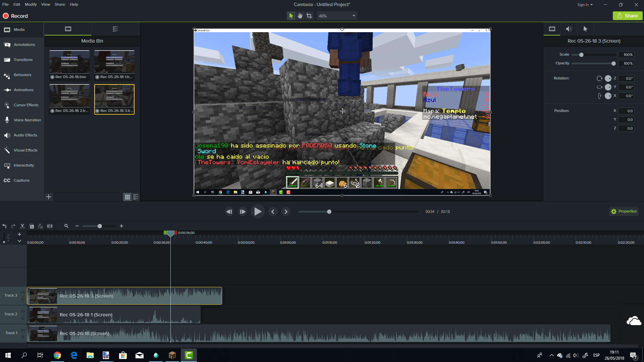Click the timeline zoom magnifier icon

click(66, 226)
